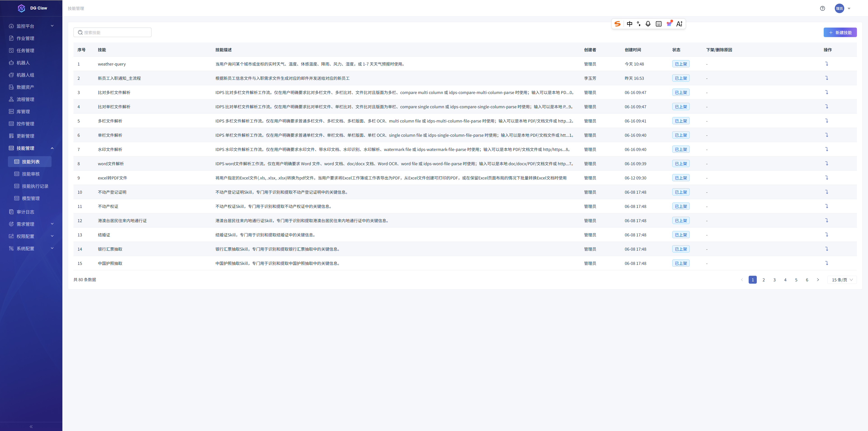This screenshot has width=868, height=431.
Task: Click the 共 80 条数据 total count text
Action: click(85, 280)
